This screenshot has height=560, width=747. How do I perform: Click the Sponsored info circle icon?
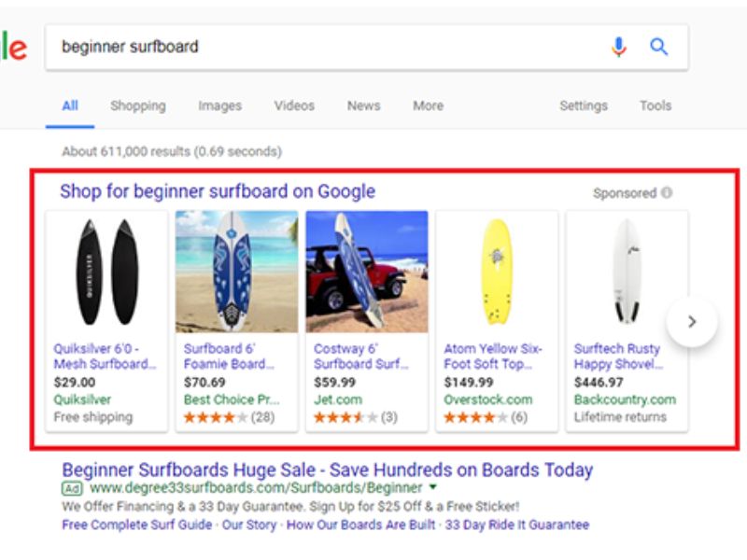(667, 193)
